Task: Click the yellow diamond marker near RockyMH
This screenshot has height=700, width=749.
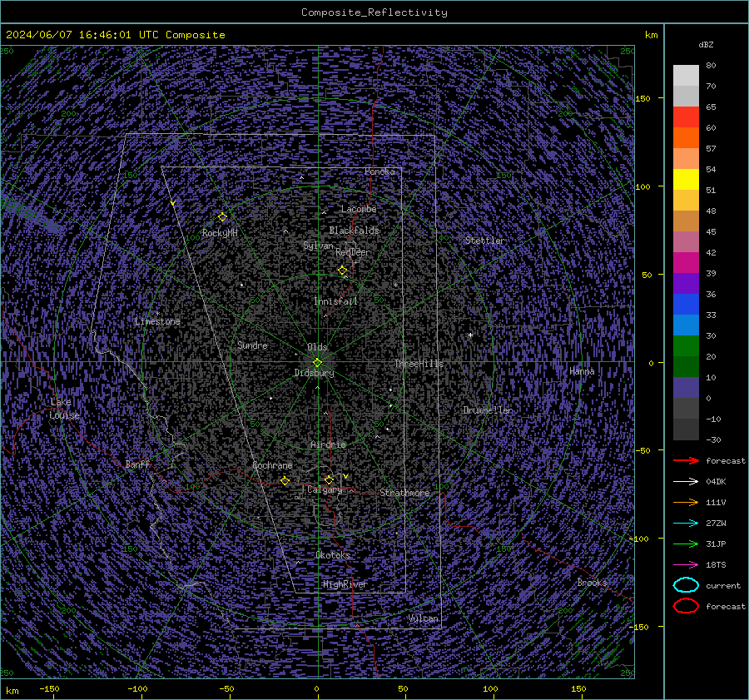Action: point(222,217)
